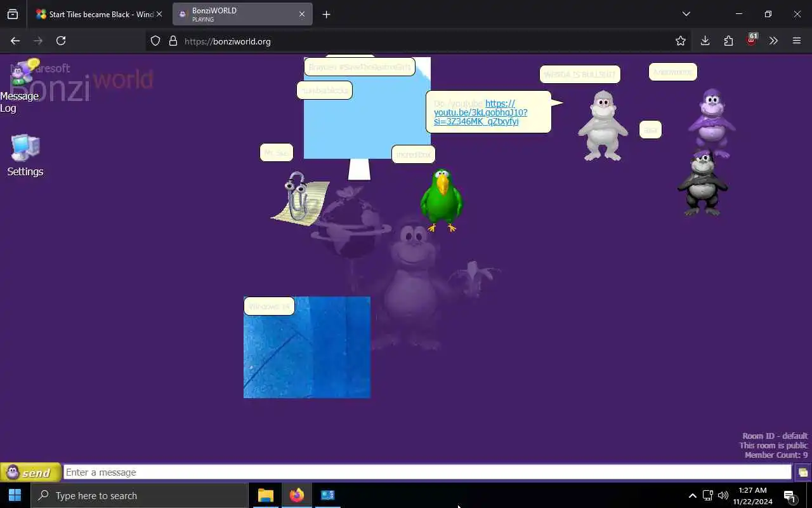Open the volume speaker tray icon

tap(723, 495)
